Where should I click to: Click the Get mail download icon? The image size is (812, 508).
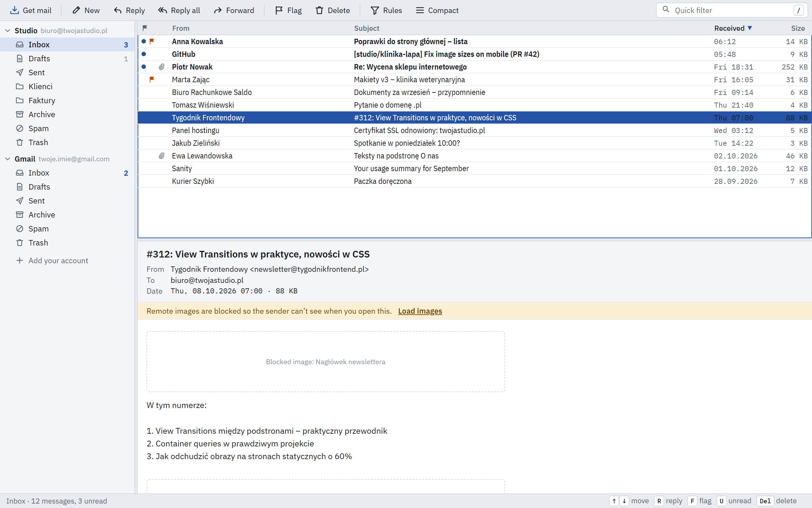14,10
